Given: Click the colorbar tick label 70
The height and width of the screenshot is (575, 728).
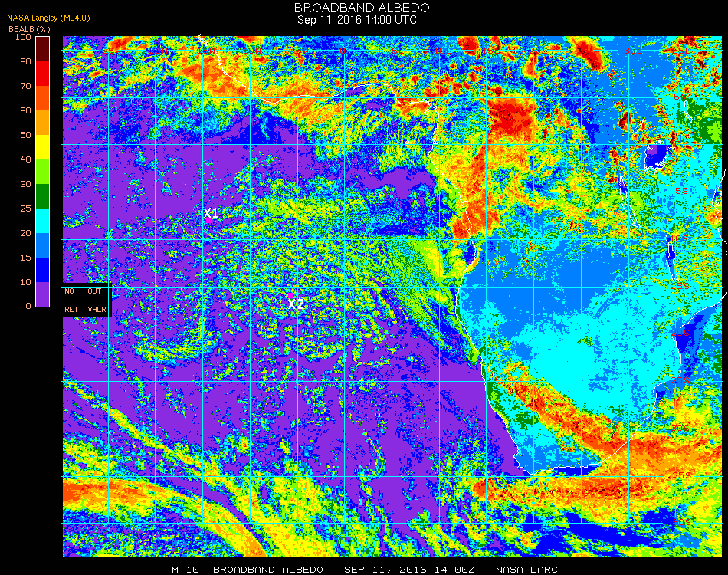Looking at the screenshot, I should (x=25, y=86).
